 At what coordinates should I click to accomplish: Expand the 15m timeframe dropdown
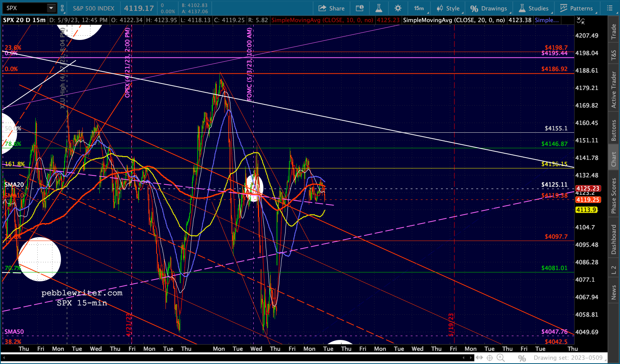(419, 8)
